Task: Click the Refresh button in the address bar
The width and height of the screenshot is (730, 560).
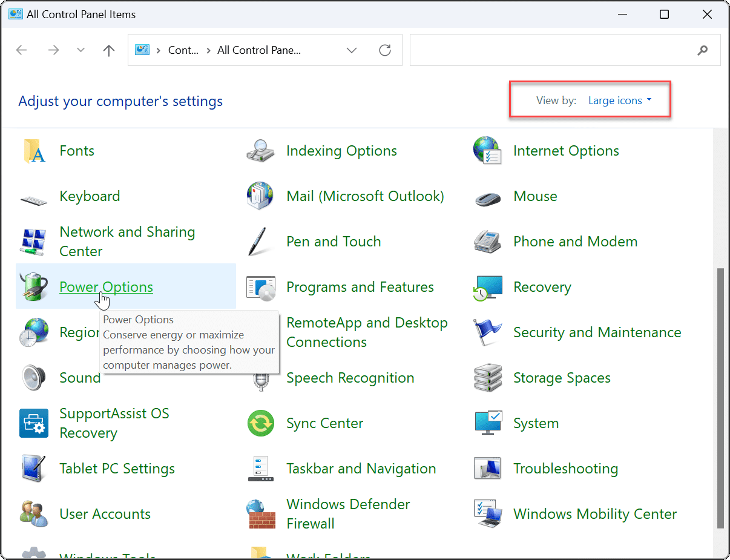Action: 385,50
